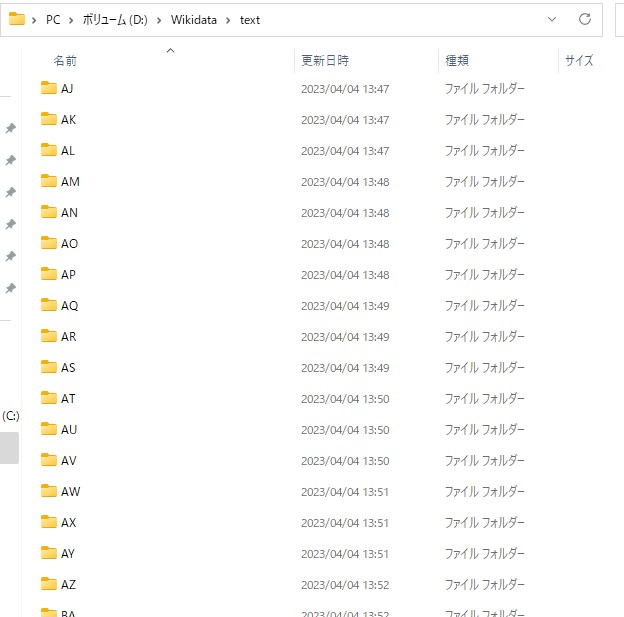Sort by 更新日時 column header
Image resolution: width=624 pixels, height=617 pixels.
click(325, 61)
